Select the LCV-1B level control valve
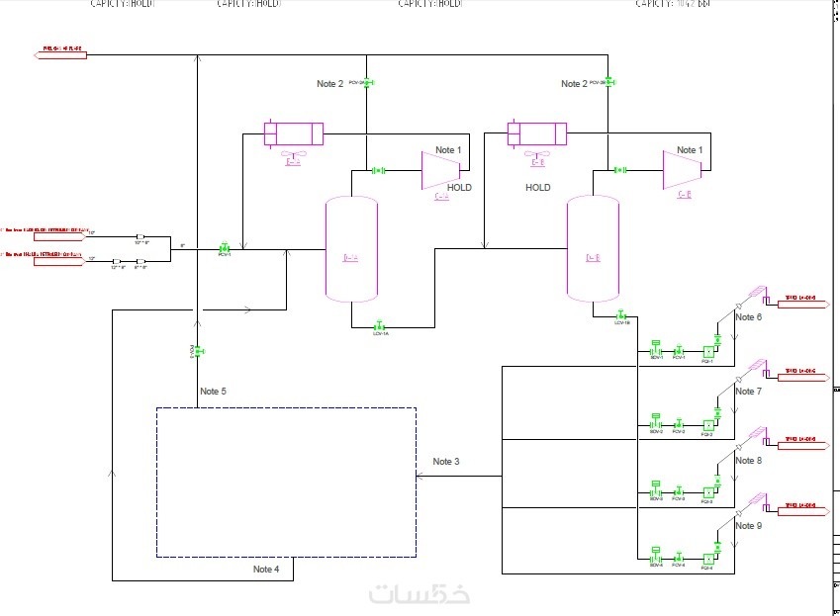Screen dimensions: 840x616 click(x=621, y=314)
